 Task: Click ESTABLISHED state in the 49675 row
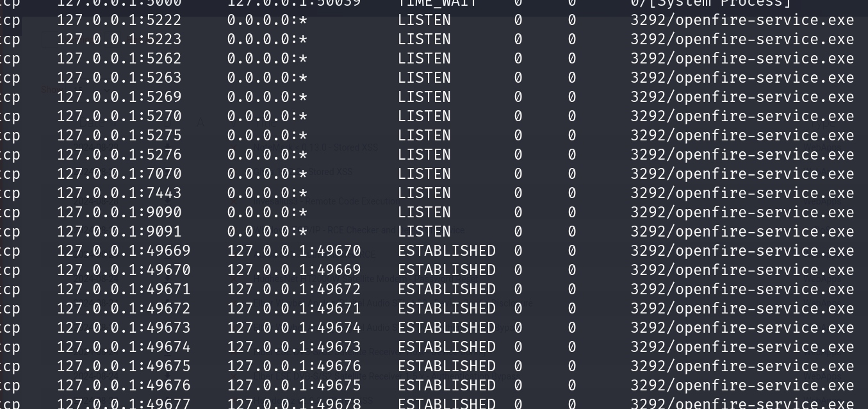446,366
